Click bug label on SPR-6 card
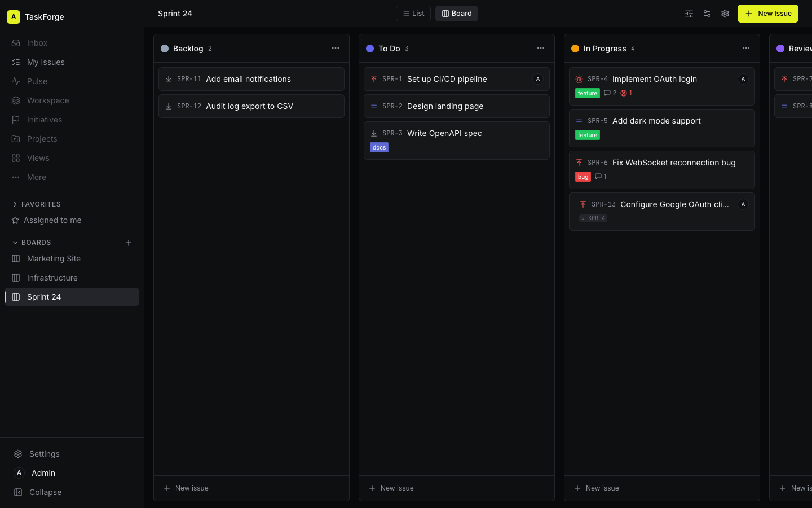Image resolution: width=812 pixels, height=508 pixels. click(583, 177)
